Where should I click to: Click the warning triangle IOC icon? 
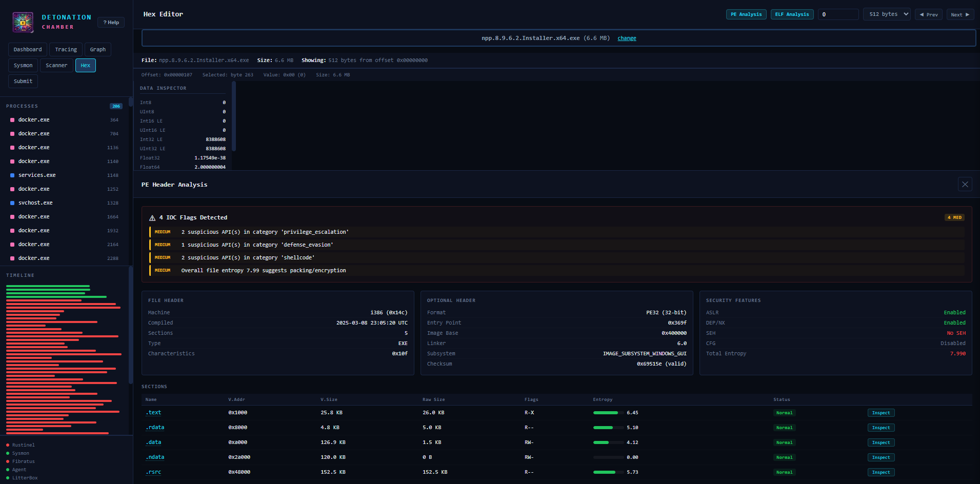[x=152, y=218]
